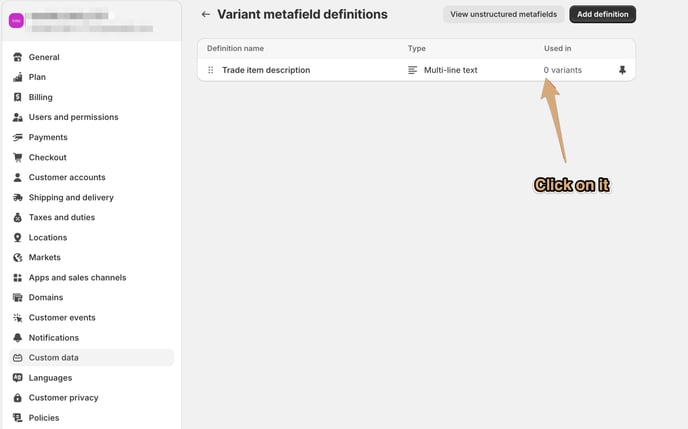Click the Multi-line text type icon
The height and width of the screenshot is (429, 688).
(x=412, y=70)
